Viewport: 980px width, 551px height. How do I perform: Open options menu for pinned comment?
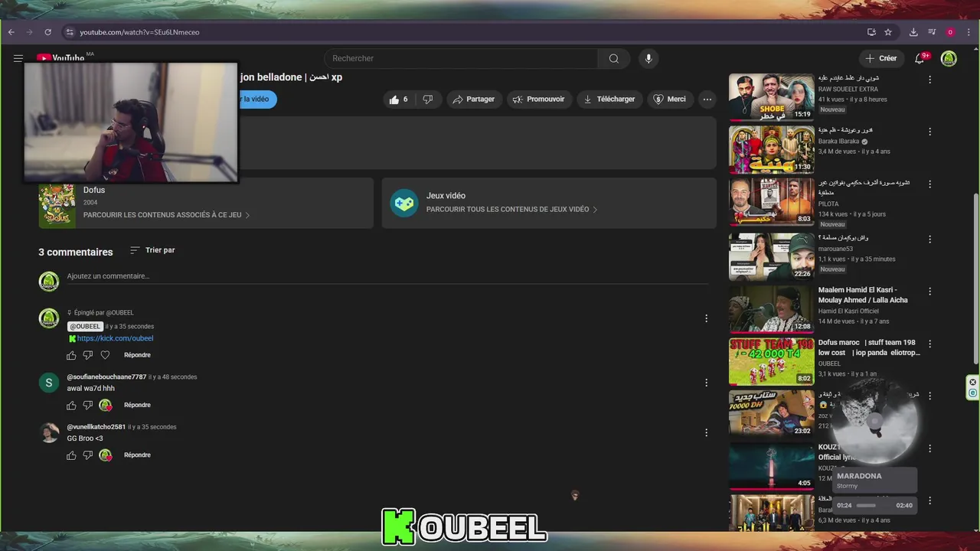[x=706, y=318]
